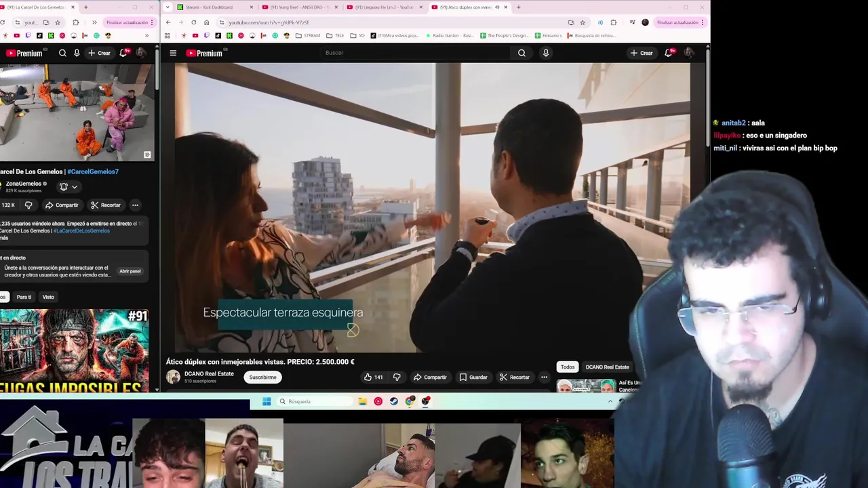868x488 pixels.
Task: Open YouTube guide hamburger menu in right window
Action: click(x=173, y=53)
